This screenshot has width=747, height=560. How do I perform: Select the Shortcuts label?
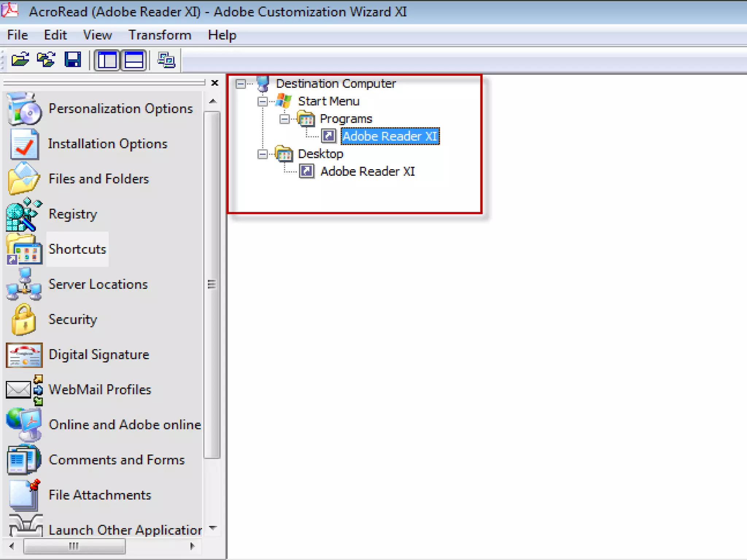(x=77, y=249)
